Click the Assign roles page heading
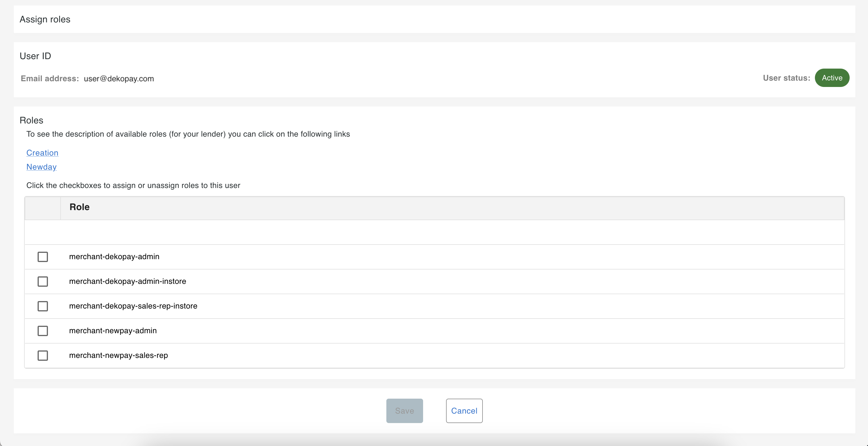The height and width of the screenshot is (446, 868). 45,19
